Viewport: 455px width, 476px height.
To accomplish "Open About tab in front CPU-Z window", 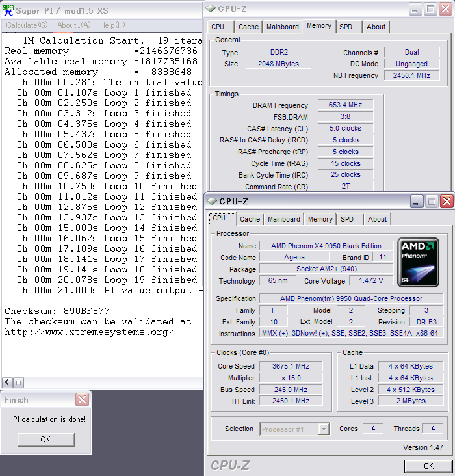I will point(377,219).
